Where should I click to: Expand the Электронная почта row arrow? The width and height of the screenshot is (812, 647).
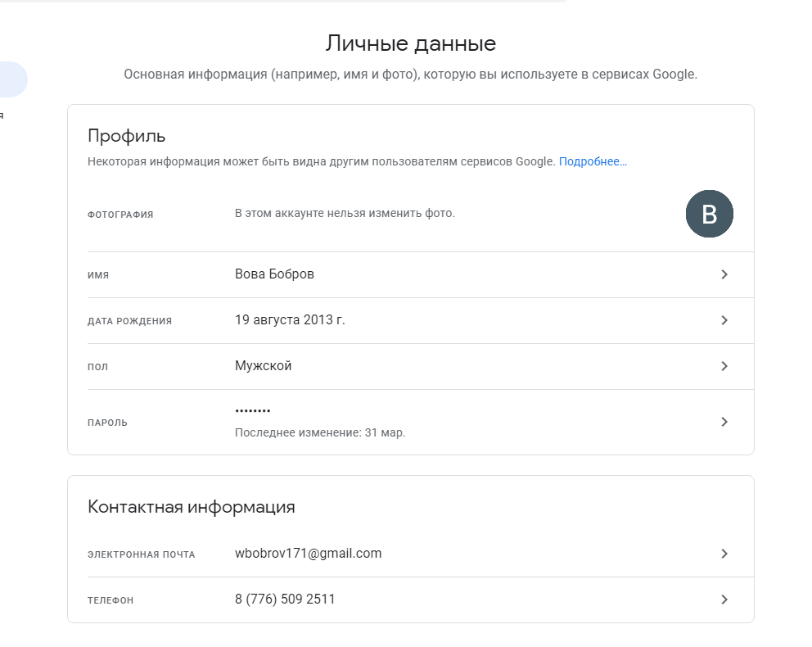tap(724, 554)
